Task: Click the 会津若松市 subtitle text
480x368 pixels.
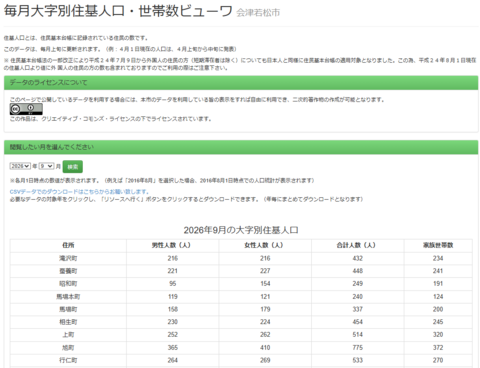Action: (x=258, y=13)
